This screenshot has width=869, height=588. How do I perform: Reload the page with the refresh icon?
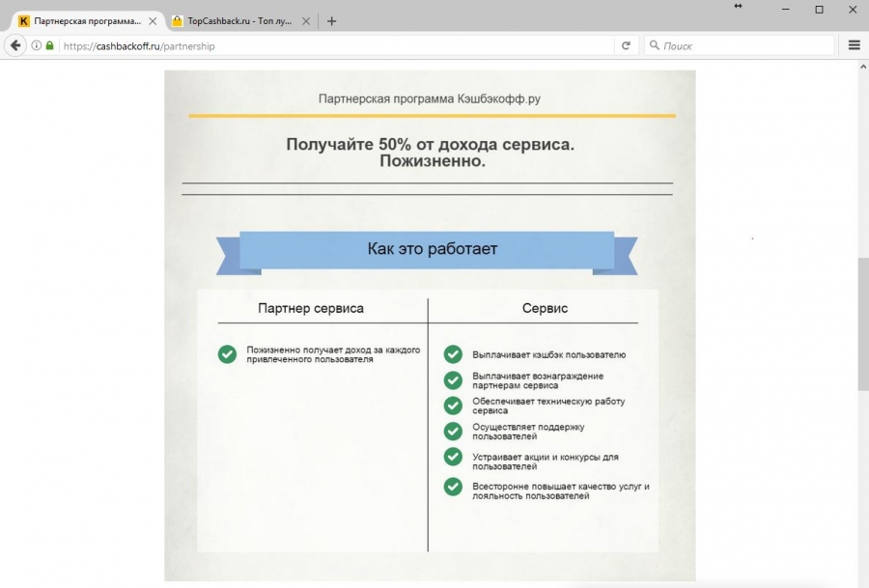pyautogui.click(x=626, y=45)
